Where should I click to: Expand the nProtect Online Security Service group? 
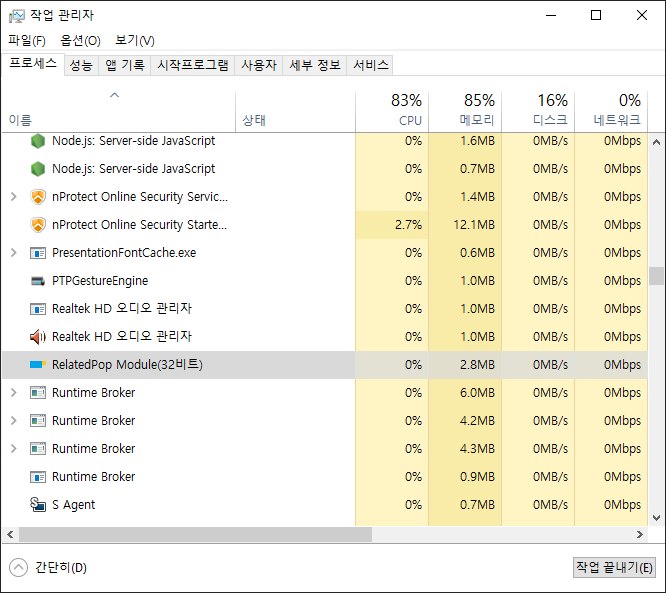click(14, 197)
